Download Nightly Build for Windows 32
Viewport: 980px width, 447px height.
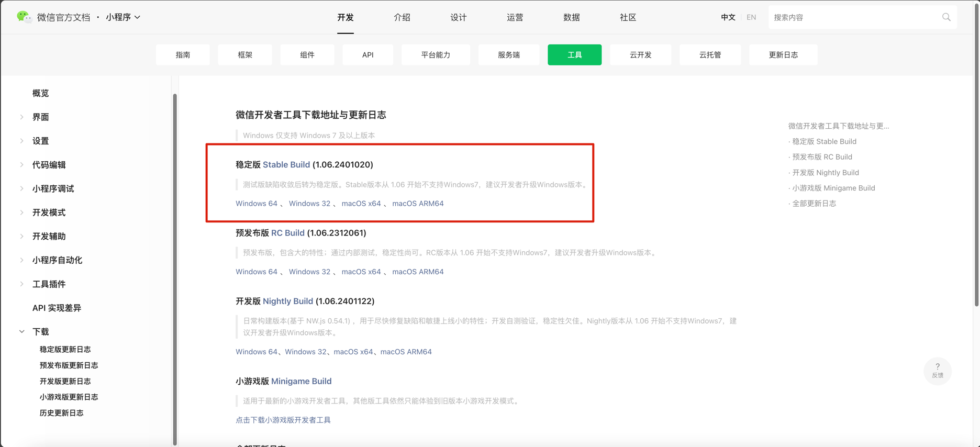(306, 352)
